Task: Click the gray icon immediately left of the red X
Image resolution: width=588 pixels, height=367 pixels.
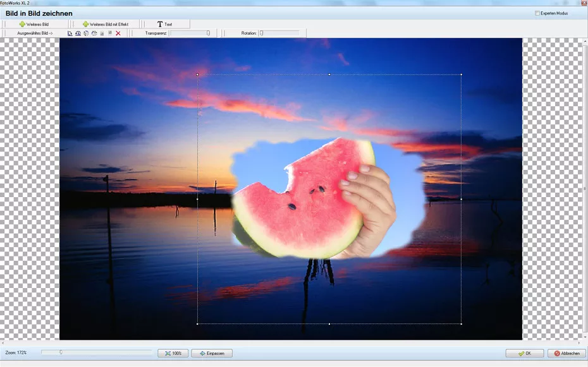Action: click(110, 33)
